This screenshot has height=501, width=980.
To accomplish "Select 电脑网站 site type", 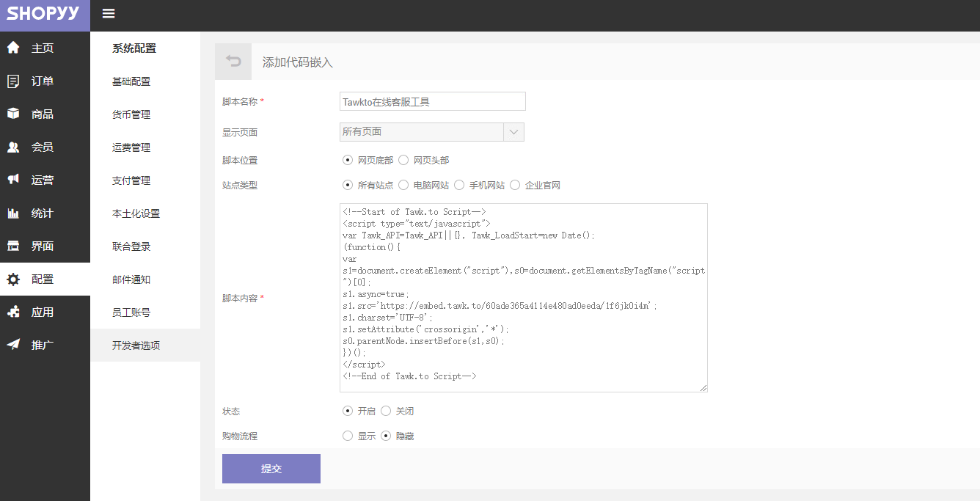I will (x=403, y=185).
